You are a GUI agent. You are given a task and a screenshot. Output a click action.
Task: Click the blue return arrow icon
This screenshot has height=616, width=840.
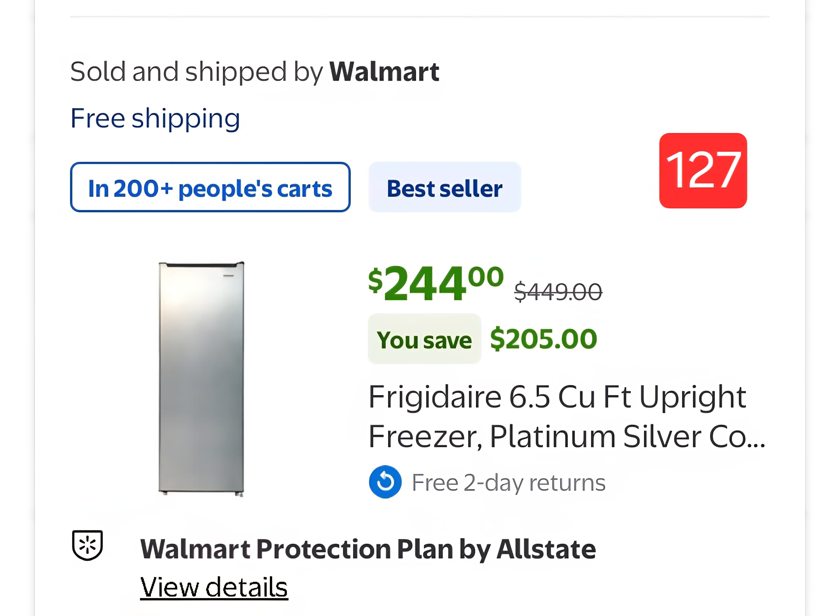tap(385, 482)
